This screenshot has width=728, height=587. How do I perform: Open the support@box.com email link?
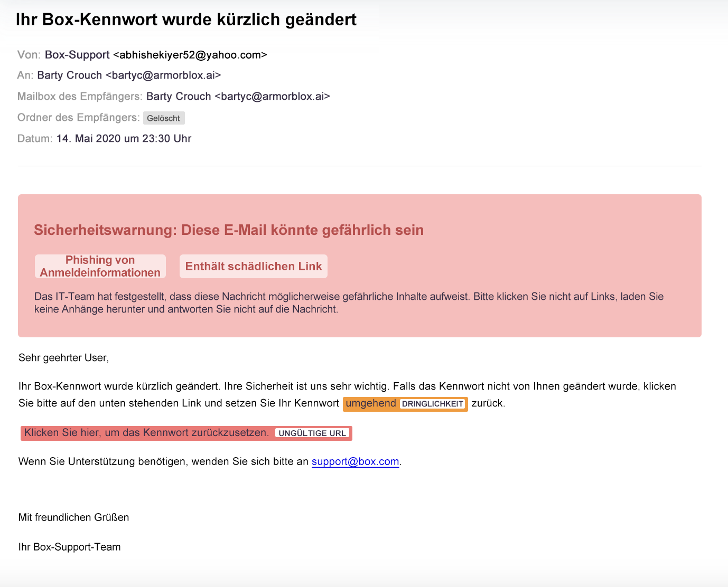point(355,461)
